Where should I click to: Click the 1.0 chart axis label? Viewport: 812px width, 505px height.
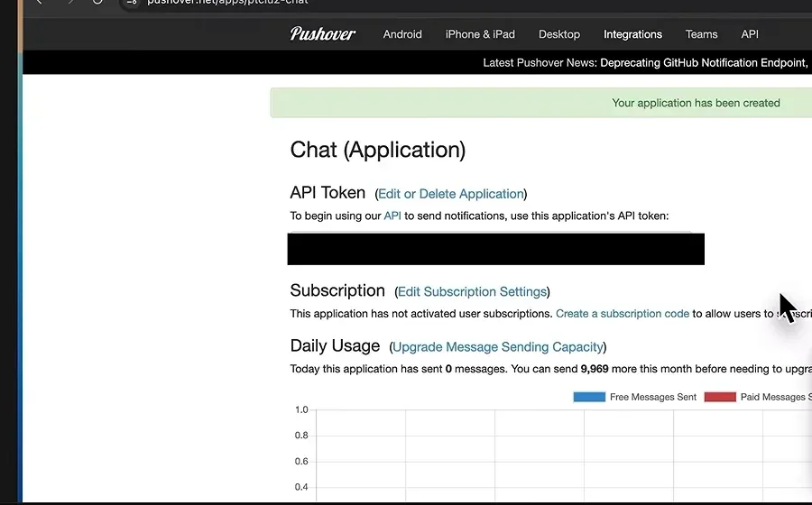[x=301, y=409]
